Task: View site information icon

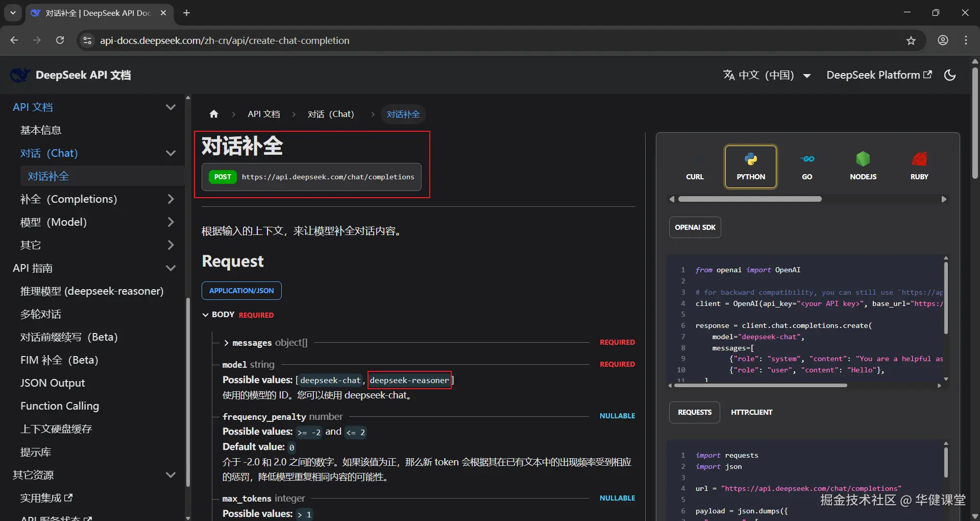Action: [87, 40]
